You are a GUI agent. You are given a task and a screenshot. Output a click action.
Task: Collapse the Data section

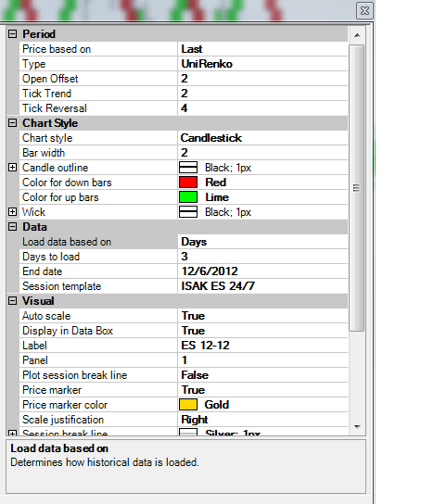coord(12,227)
